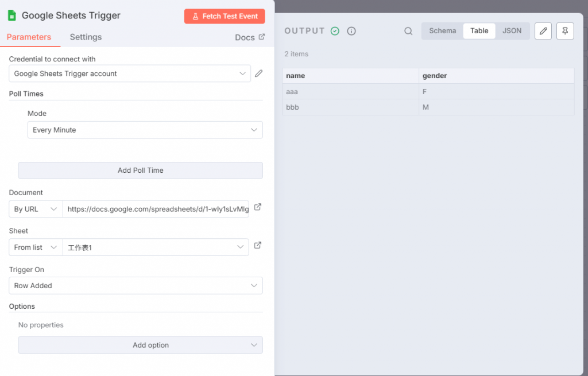
Task: Change the Sheet From list mode dropdown
Action: pyautogui.click(x=36, y=247)
